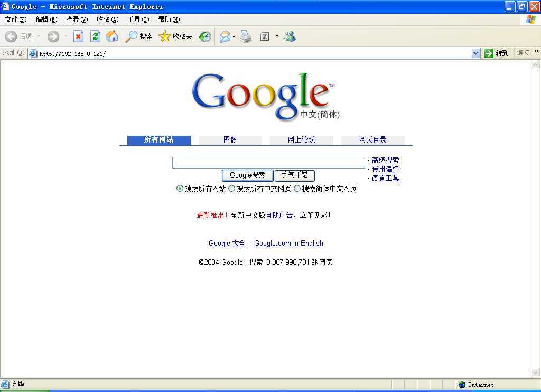Click the 手气不错 button
Image resolution: width=541 pixels, height=392 pixels.
coord(295,175)
